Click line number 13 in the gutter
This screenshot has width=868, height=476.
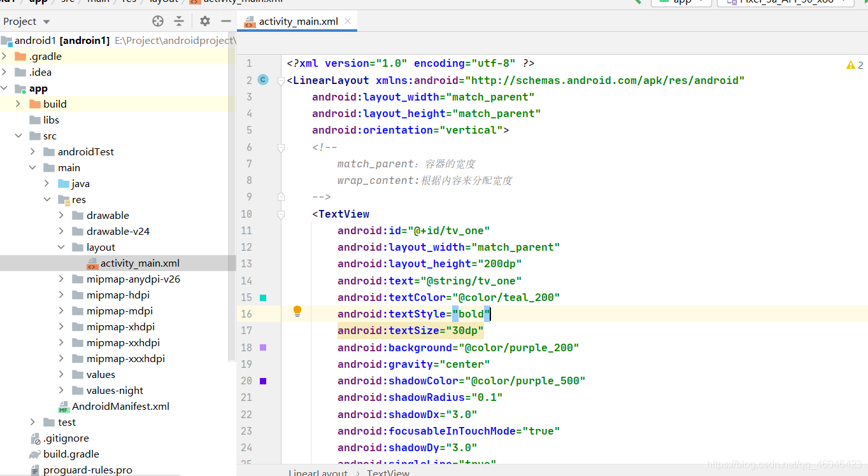(x=246, y=263)
